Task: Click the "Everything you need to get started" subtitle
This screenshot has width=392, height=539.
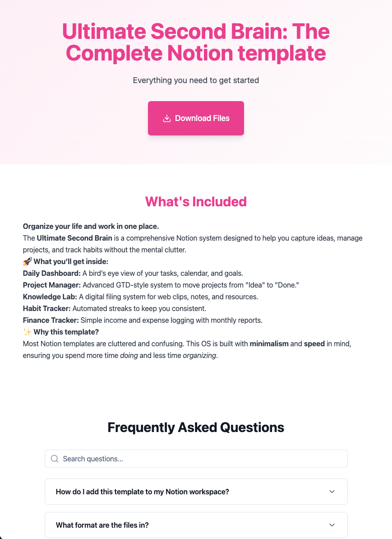Action: tap(196, 80)
